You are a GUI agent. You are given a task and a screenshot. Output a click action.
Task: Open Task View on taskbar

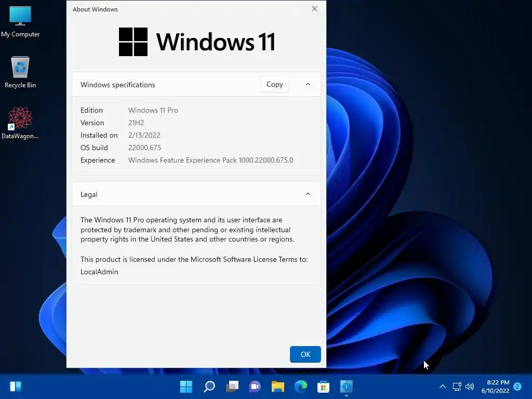coord(232,387)
